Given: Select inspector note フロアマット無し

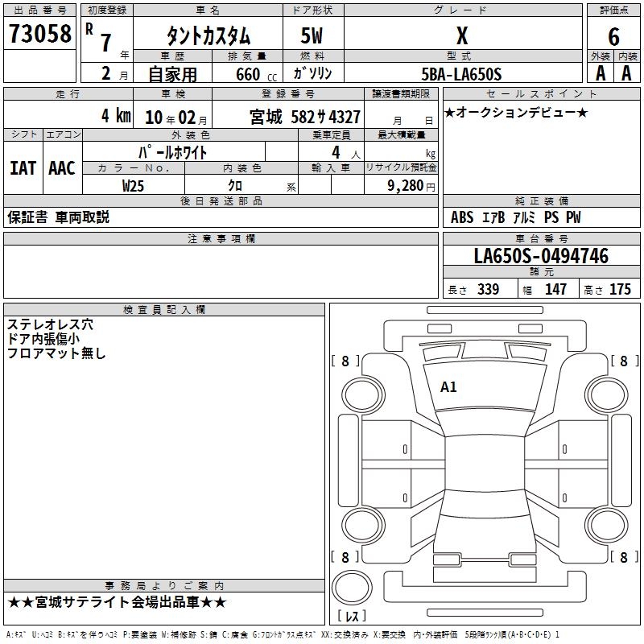Looking at the screenshot, I should [56, 353].
